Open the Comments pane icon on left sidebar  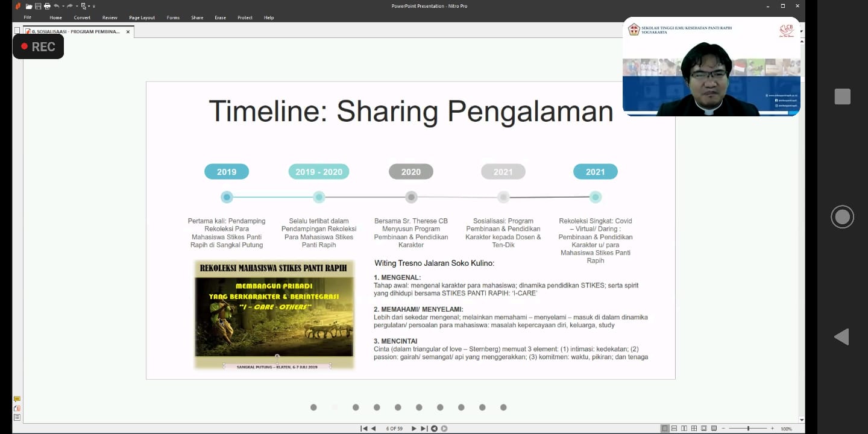pyautogui.click(x=17, y=399)
